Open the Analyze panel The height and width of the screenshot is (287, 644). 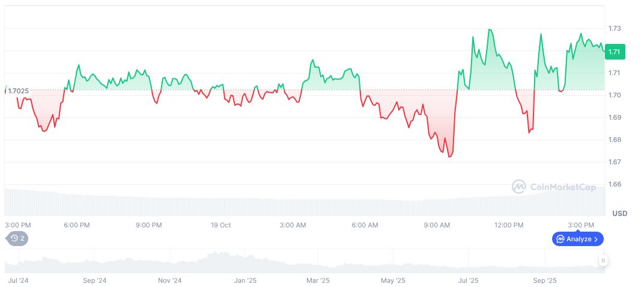pos(574,239)
